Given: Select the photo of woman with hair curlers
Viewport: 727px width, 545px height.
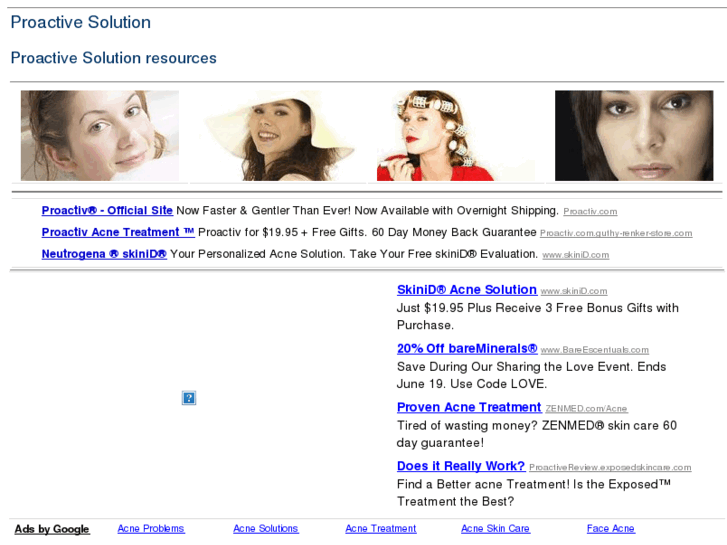Looking at the screenshot, I should click(x=456, y=135).
